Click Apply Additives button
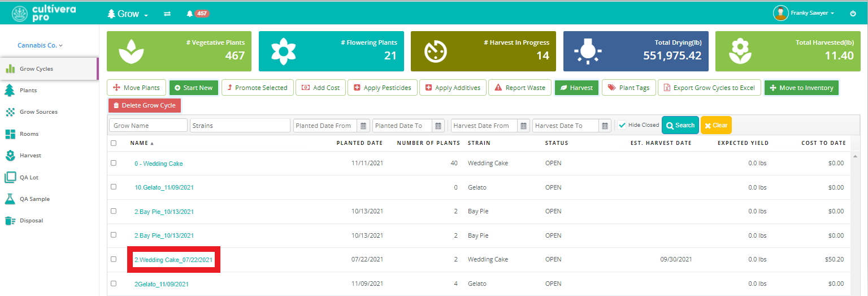Image resolution: width=868 pixels, height=296 pixels. coord(453,88)
